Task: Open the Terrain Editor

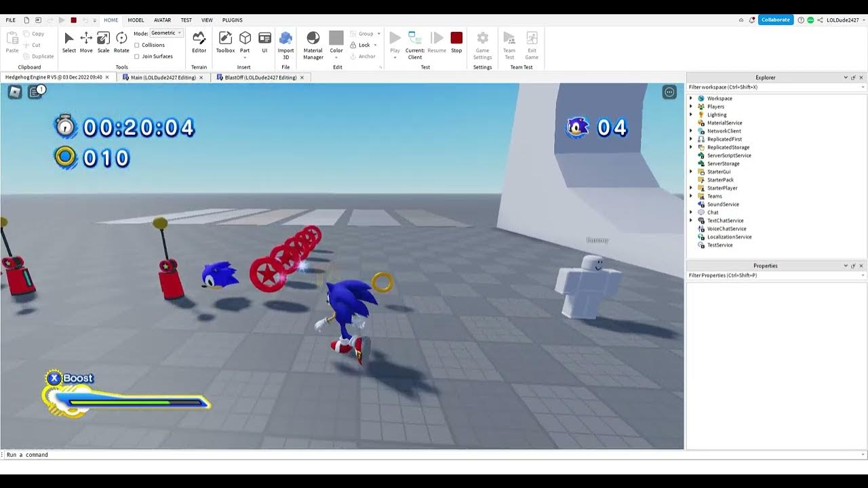Action: tap(199, 42)
